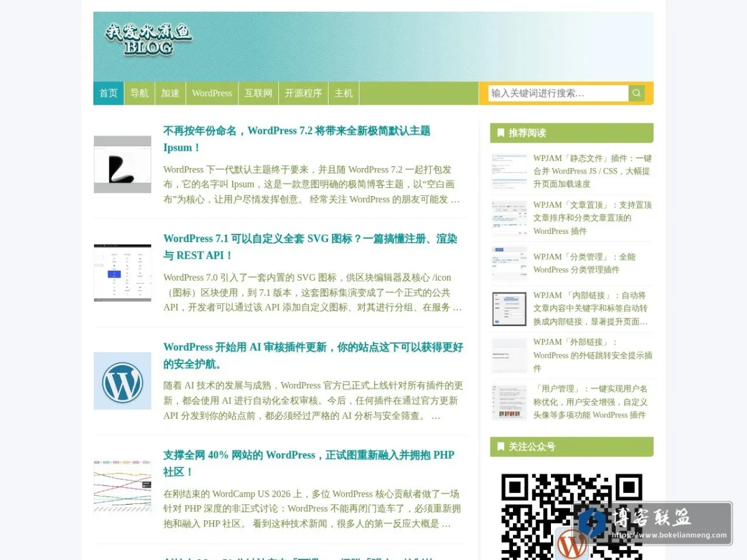Click line chart thumbnail of PHP article
This screenshot has height=560, width=747.
tap(123, 488)
